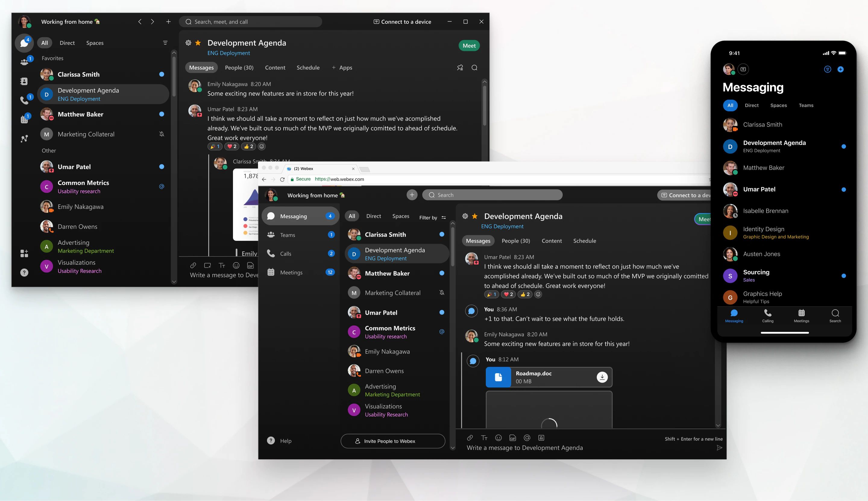This screenshot has height=501, width=868.
Task: Select Direct filter in desktop app list
Action: [x=67, y=43]
